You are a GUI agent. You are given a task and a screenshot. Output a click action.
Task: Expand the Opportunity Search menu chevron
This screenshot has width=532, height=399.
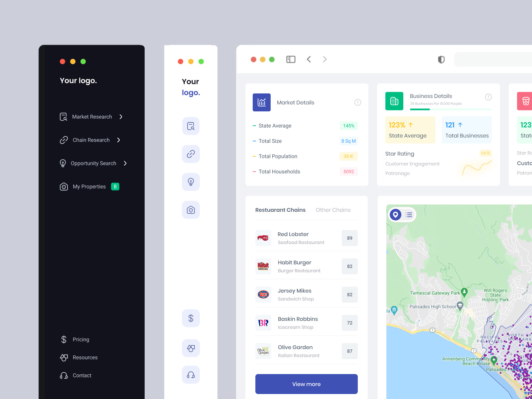pyautogui.click(x=125, y=163)
